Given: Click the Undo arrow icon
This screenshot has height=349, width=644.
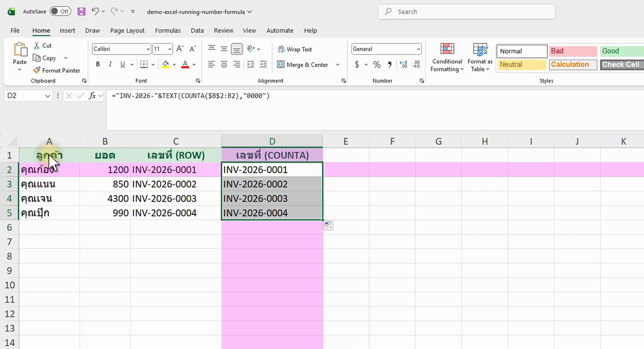Looking at the screenshot, I should [x=95, y=11].
